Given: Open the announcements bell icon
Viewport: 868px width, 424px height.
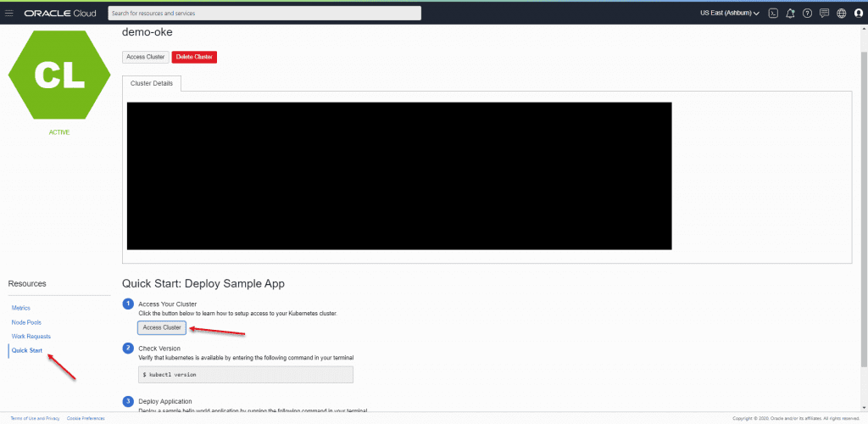Looking at the screenshot, I should 790,13.
